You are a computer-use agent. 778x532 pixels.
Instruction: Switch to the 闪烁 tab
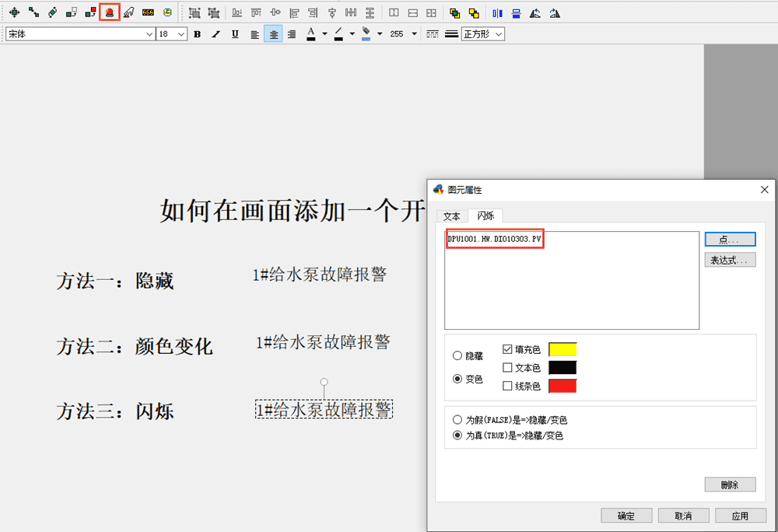point(485,215)
